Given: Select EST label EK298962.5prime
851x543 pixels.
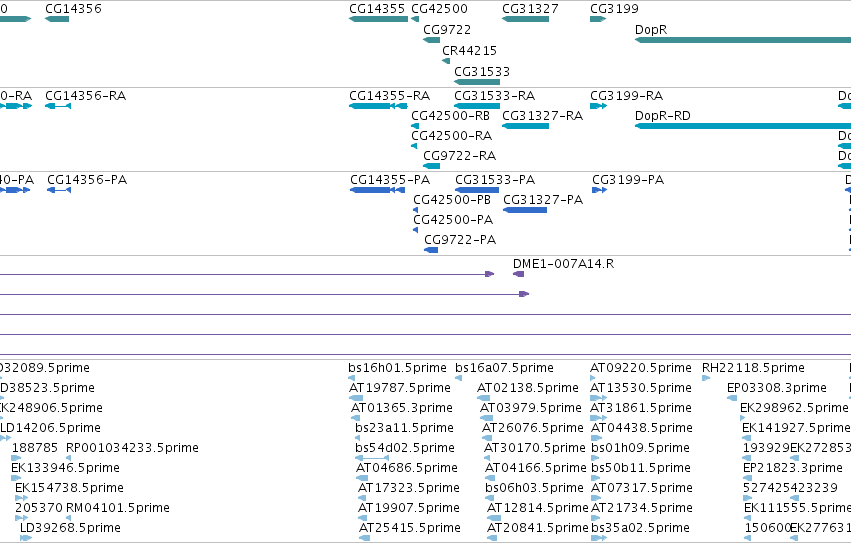Looking at the screenshot, I should pyautogui.click(x=794, y=408).
